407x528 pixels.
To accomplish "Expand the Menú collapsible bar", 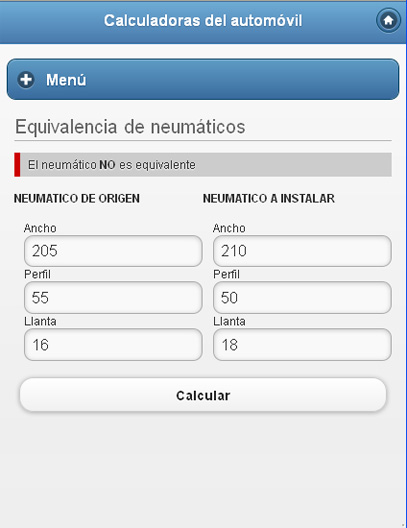I will pos(203,79).
